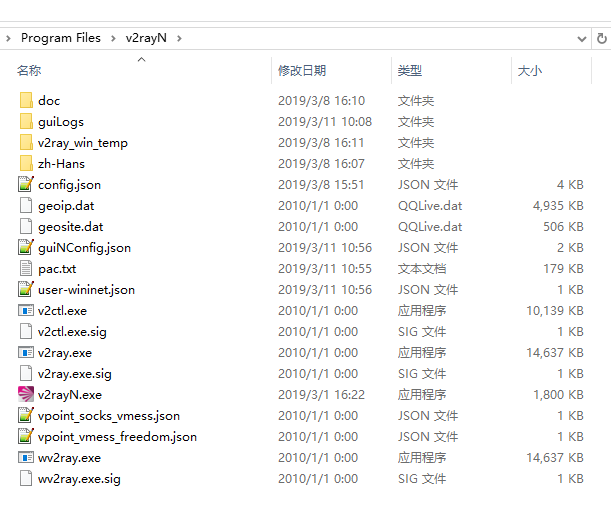Select the file name doc
611x530 pixels.
coord(49,101)
